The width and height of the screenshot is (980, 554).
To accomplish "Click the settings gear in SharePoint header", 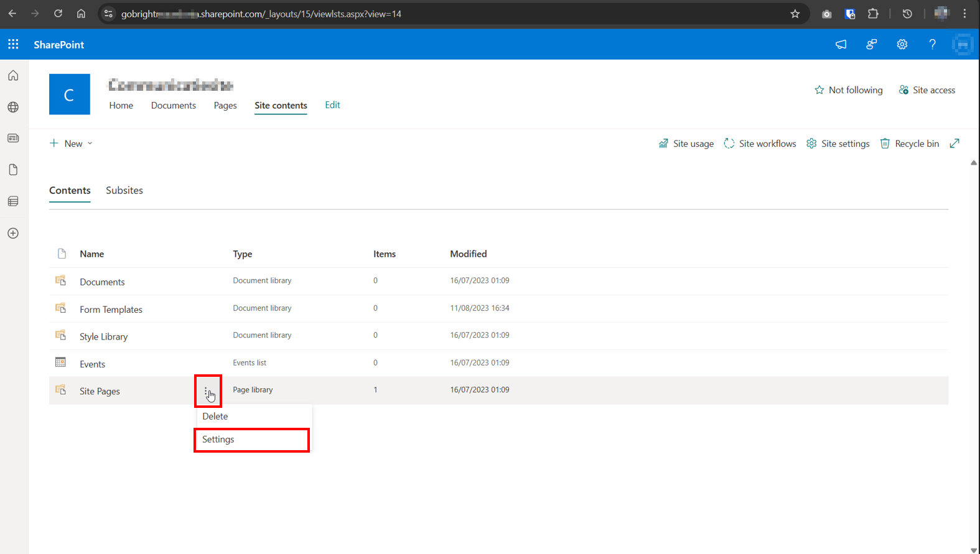I will 902,44.
